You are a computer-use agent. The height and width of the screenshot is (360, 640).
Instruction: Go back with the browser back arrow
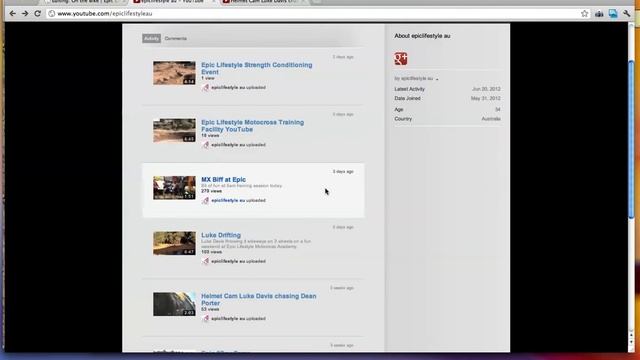pyautogui.click(x=13, y=13)
